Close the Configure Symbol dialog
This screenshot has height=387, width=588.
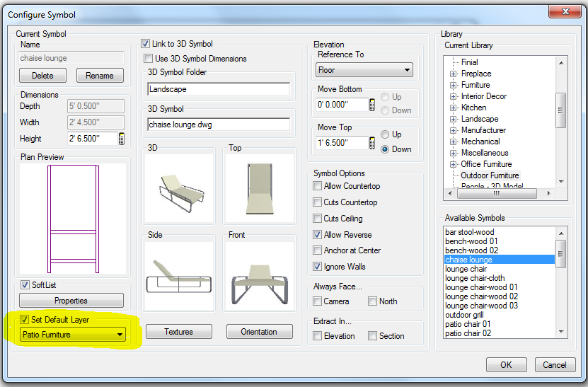[x=565, y=11]
